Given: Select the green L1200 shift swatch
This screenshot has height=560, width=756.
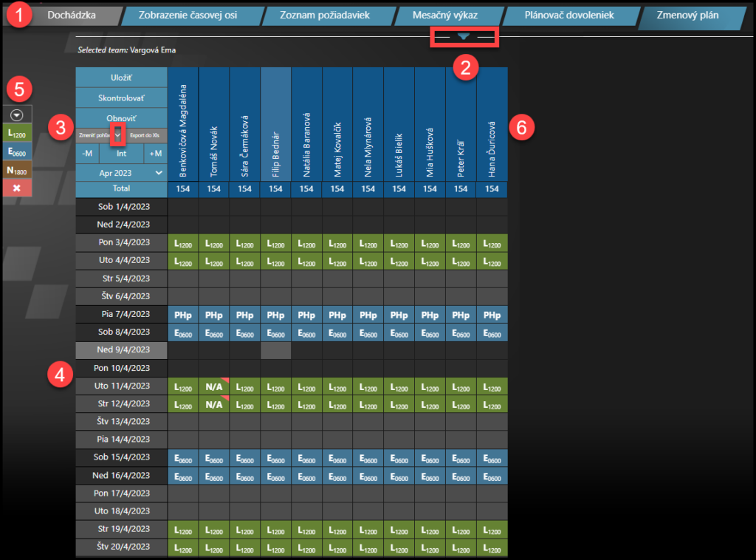Looking at the screenshot, I should [x=17, y=133].
